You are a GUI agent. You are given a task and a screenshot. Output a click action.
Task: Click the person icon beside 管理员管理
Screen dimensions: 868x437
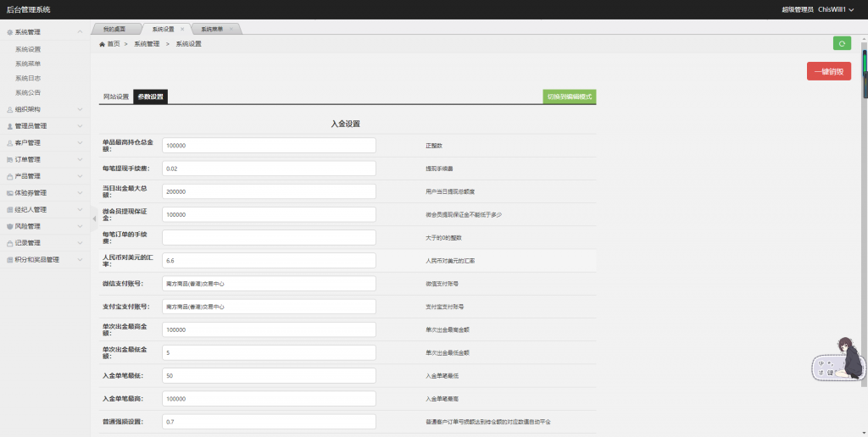pos(9,126)
